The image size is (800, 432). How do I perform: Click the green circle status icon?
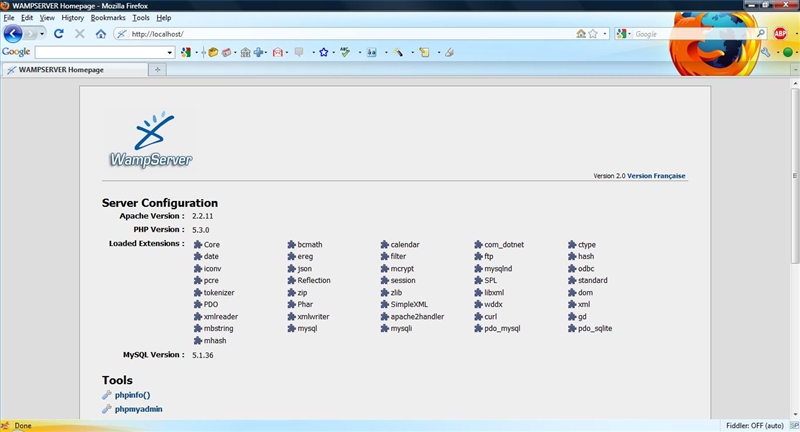tap(787, 52)
